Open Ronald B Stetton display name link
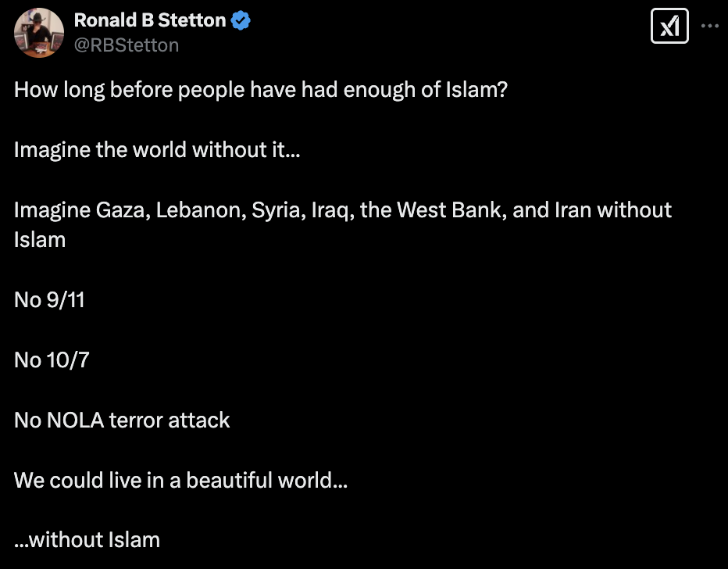 (x=150, y=21)
